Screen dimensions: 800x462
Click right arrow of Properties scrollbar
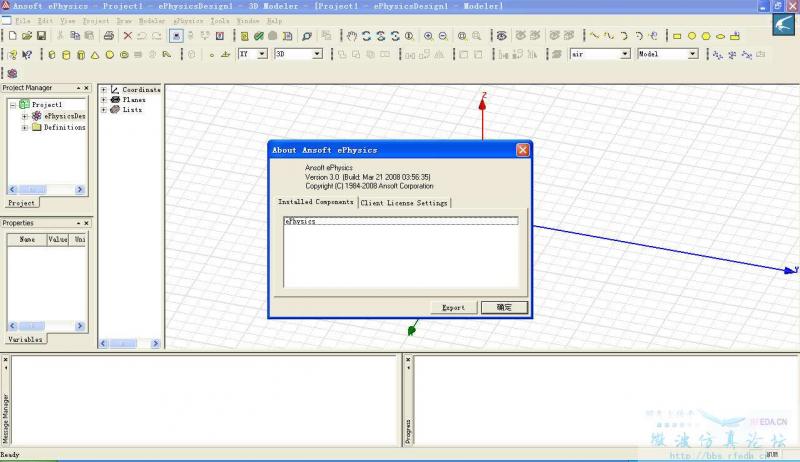(x=80, y=326)
